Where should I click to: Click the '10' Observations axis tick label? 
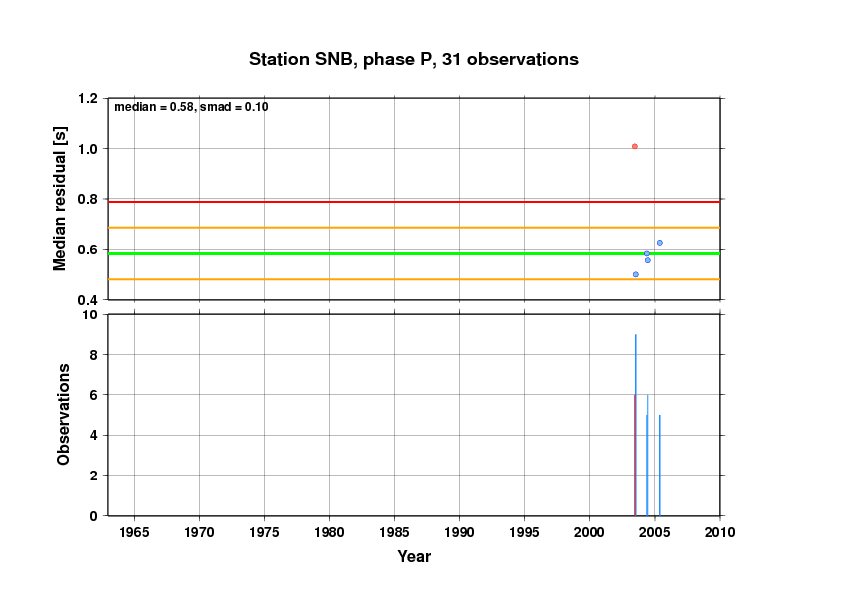click(x=91, y=315)
